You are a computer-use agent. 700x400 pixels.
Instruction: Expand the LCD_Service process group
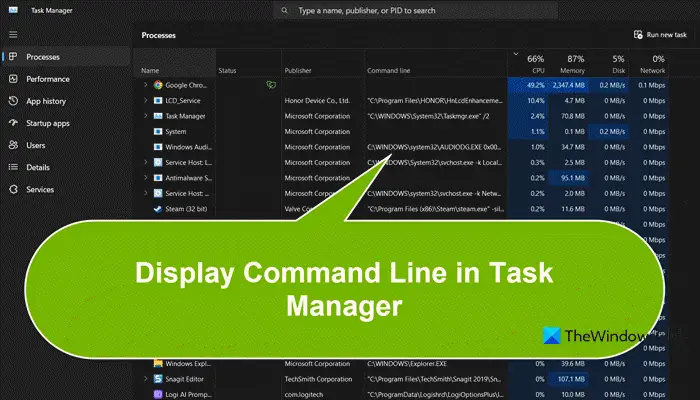[x=145, y=100]
